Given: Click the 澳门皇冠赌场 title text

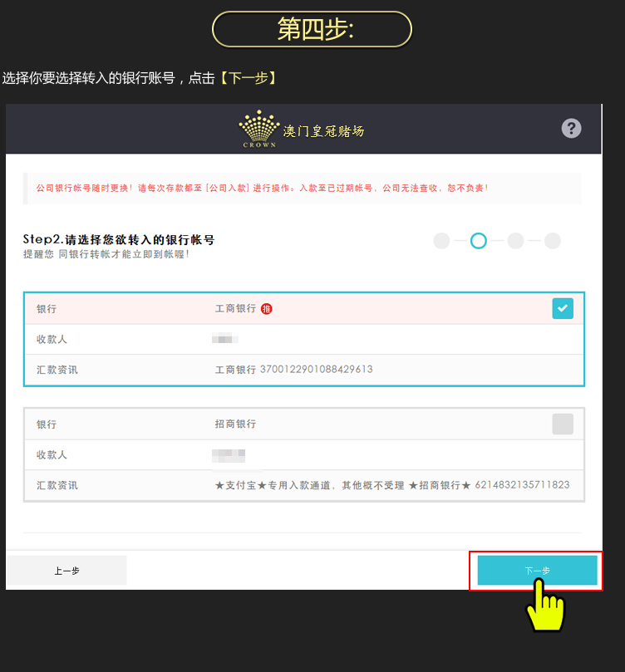Looking at the screenshot, I should click(x=323, y=131).
